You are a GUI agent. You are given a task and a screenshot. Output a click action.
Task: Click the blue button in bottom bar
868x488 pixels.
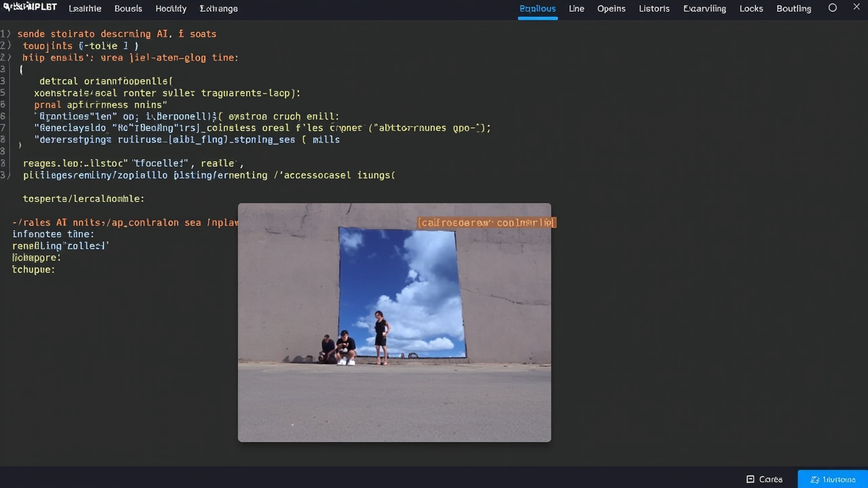833,479
